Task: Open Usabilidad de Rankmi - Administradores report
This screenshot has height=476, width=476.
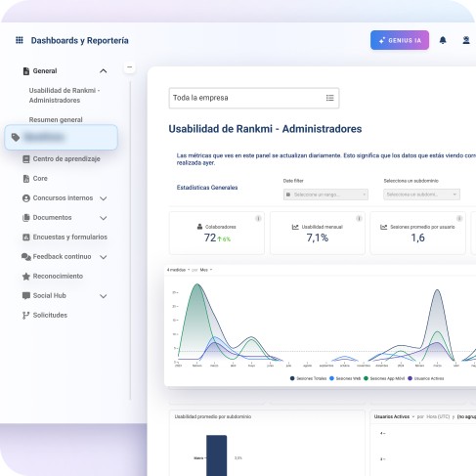Action: click(65, 95)
